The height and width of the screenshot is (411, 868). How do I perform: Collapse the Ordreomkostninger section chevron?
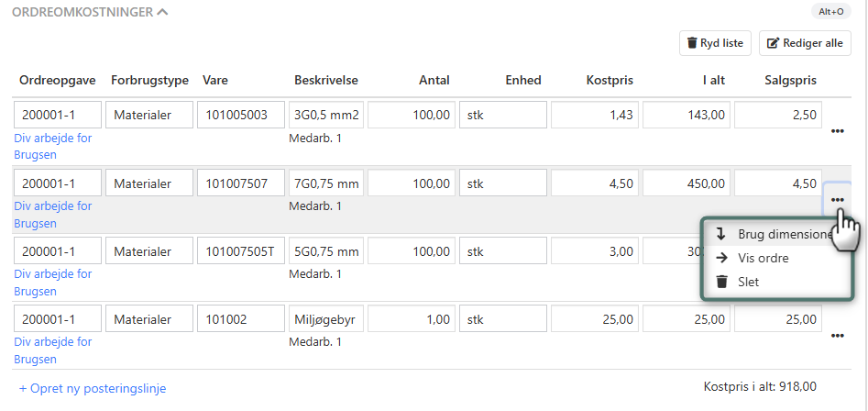tap(162, 13)
